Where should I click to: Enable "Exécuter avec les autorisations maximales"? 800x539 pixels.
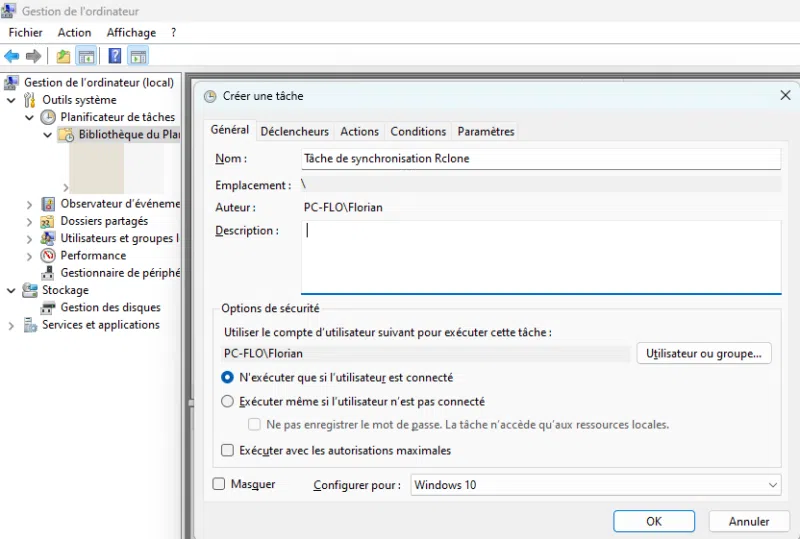(x=228, y=450)
